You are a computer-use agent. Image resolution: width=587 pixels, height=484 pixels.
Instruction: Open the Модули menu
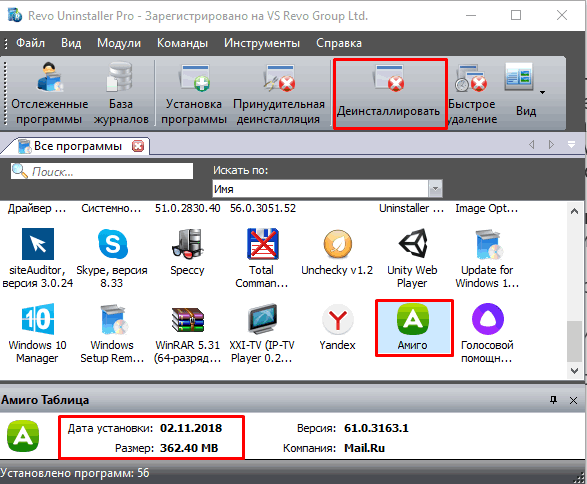pyautogui.click(x=119, y=43)
